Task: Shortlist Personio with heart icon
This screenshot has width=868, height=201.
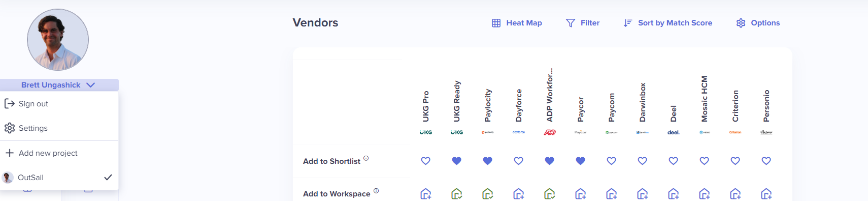Action: [766, 161]
